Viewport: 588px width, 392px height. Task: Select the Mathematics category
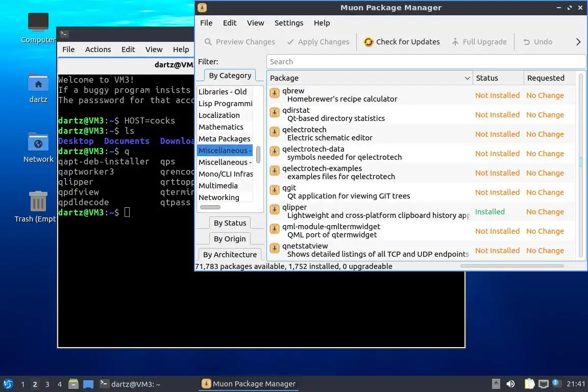pyautogui.click(x=225, y=127)
